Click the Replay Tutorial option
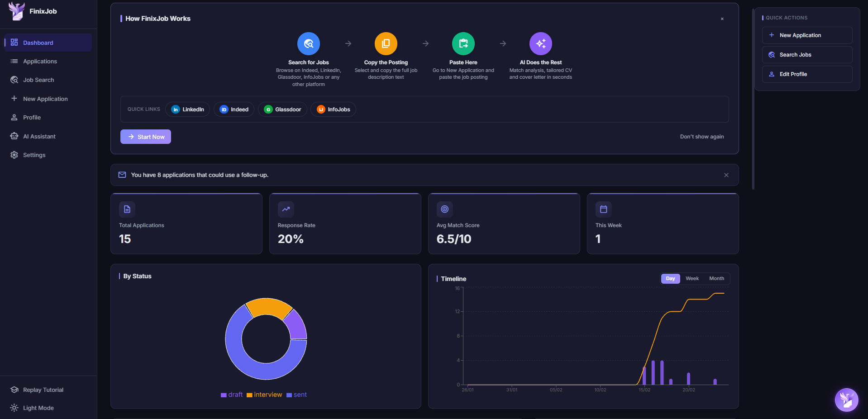 point(43,390)
